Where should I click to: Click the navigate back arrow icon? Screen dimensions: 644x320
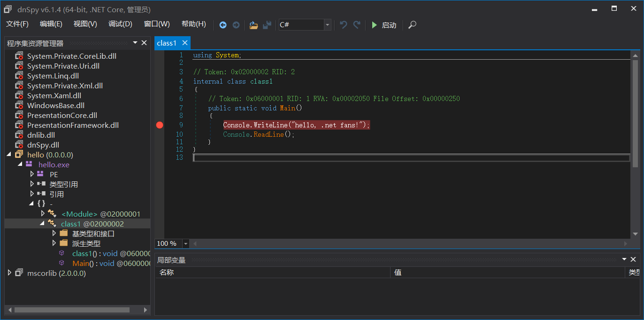[x=223, y=25]
